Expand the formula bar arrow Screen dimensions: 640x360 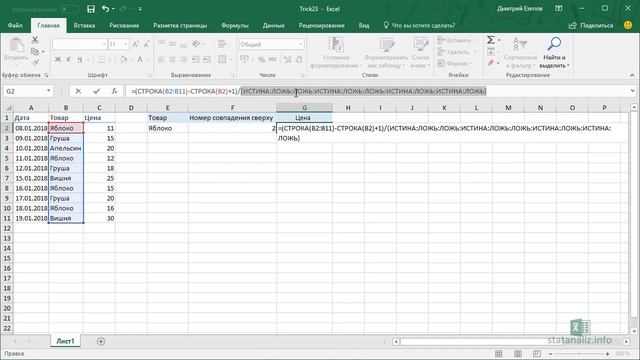click(x=632, y=91)
